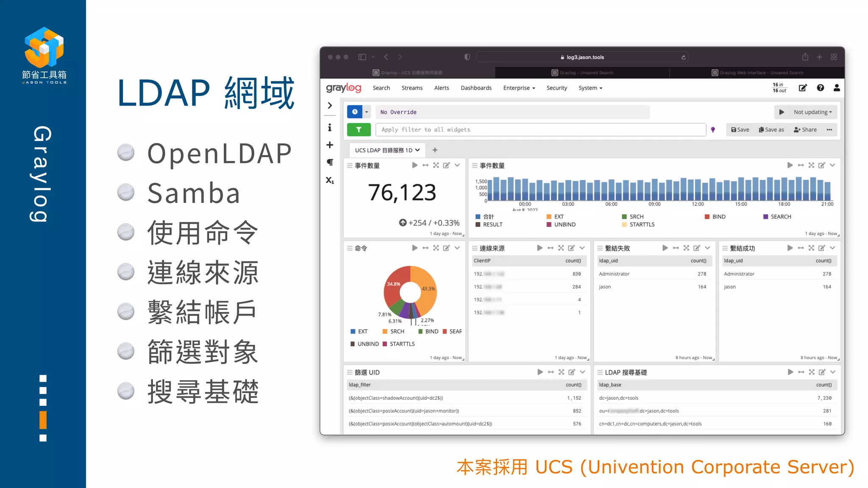Open browser share icon

(x=805, y=57)
